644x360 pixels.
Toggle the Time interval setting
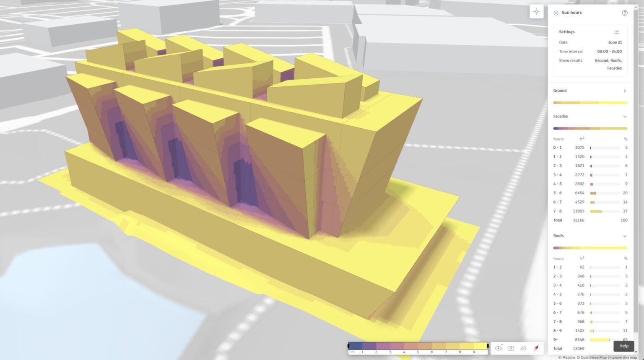tap(608, 51)
